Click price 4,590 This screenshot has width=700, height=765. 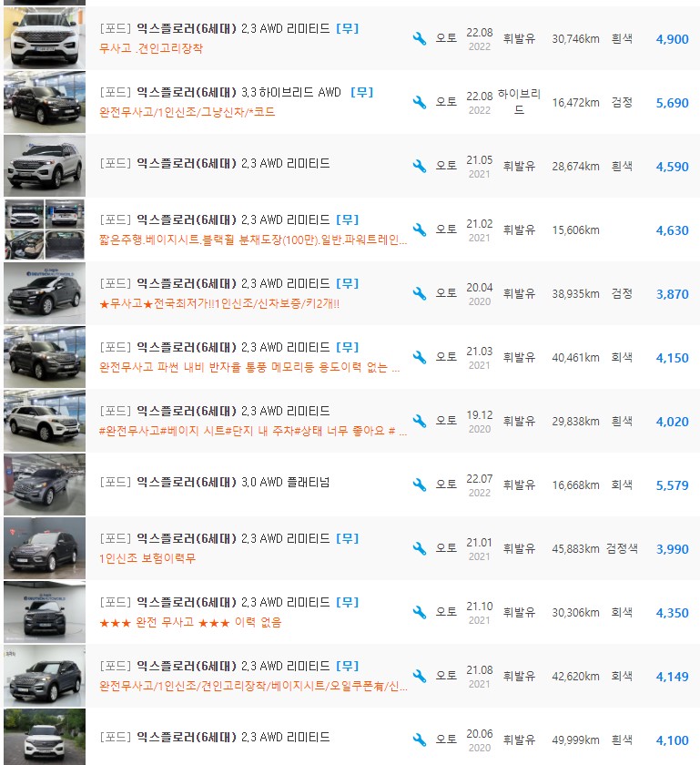672,167
